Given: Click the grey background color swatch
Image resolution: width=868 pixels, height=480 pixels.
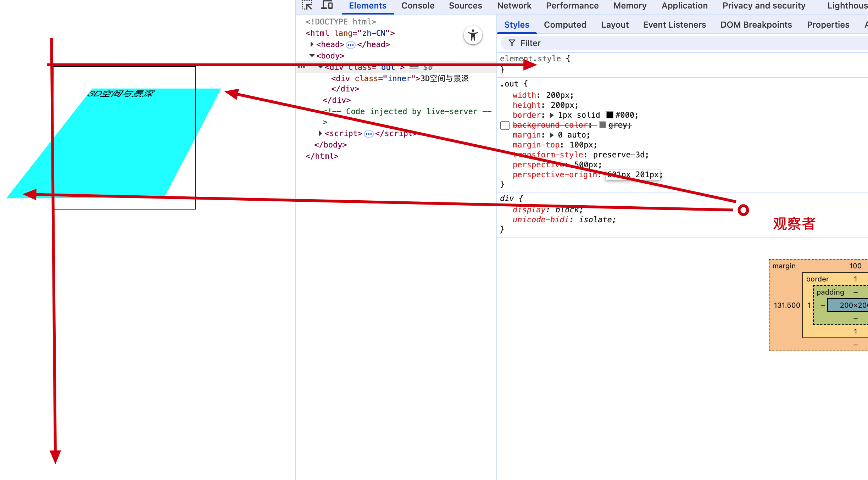Looking at the screenshot, I should [603, 125].
